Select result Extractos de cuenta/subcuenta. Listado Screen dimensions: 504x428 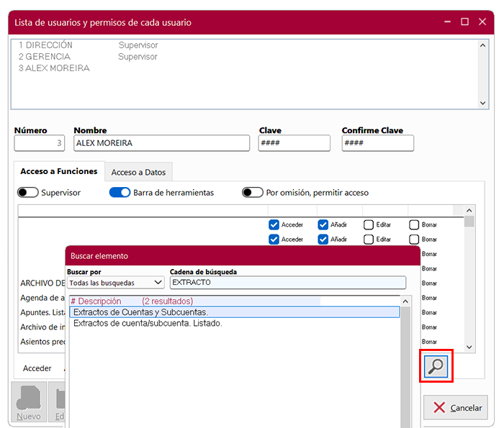tap(148, 324)
